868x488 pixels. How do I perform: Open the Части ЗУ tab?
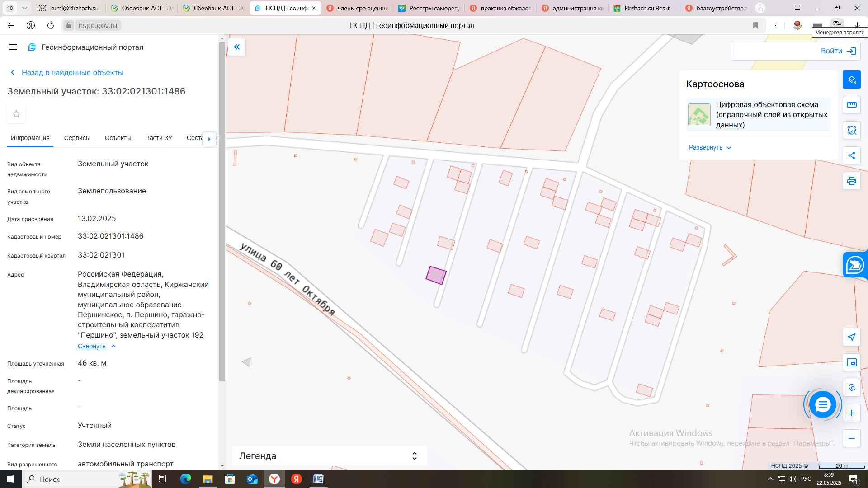[158, 138]
